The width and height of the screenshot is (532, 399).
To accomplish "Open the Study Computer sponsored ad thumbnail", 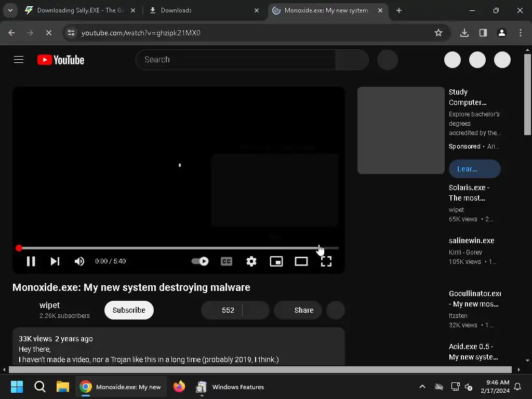I will 401,130.
